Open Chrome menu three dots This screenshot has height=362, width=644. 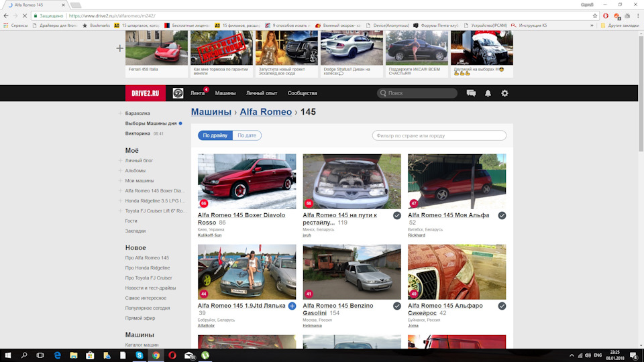pos(638,15)
